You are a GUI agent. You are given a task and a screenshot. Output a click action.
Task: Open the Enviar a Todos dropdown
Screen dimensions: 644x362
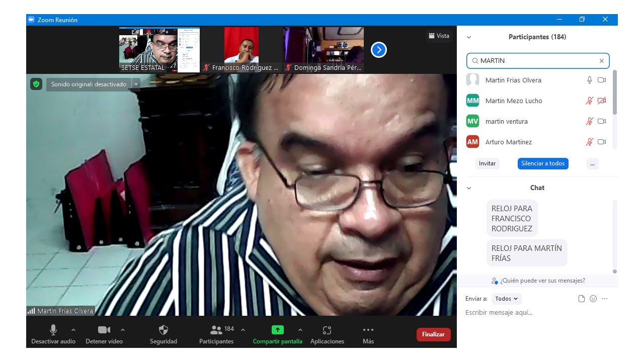(506, 299)
